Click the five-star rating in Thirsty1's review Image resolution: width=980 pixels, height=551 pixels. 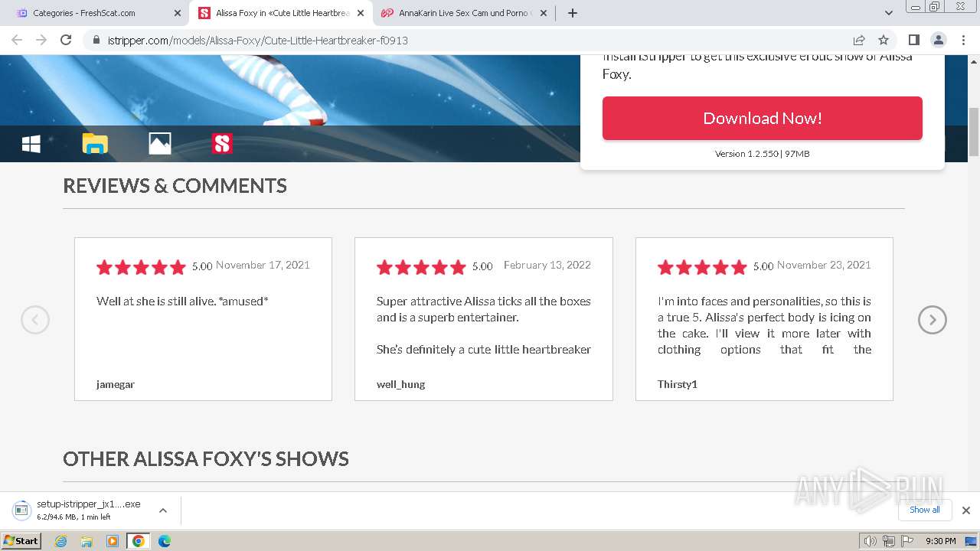coord(702,267)
